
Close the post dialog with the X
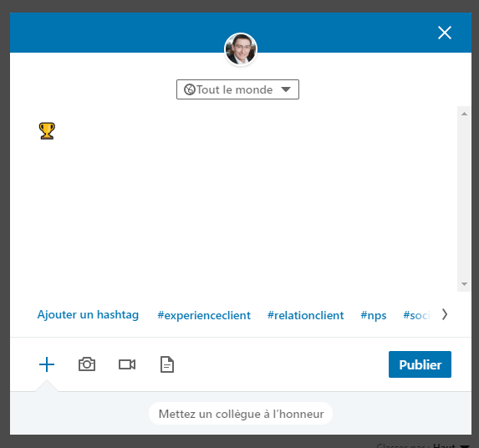(x=445, y=33)
